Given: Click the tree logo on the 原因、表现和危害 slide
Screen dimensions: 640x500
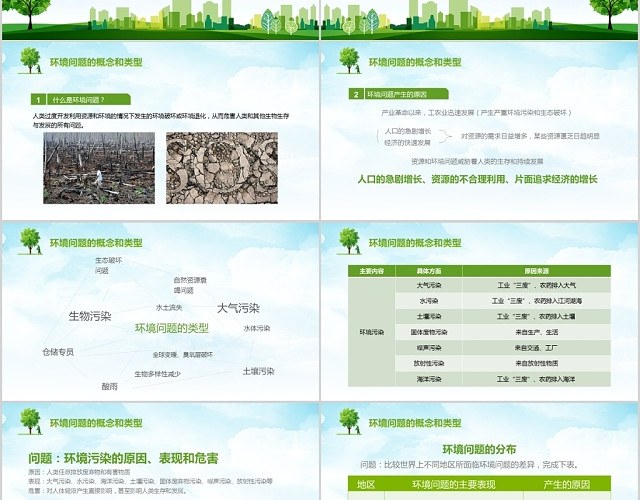Looking at the screenshot, I should click(30, 421).
